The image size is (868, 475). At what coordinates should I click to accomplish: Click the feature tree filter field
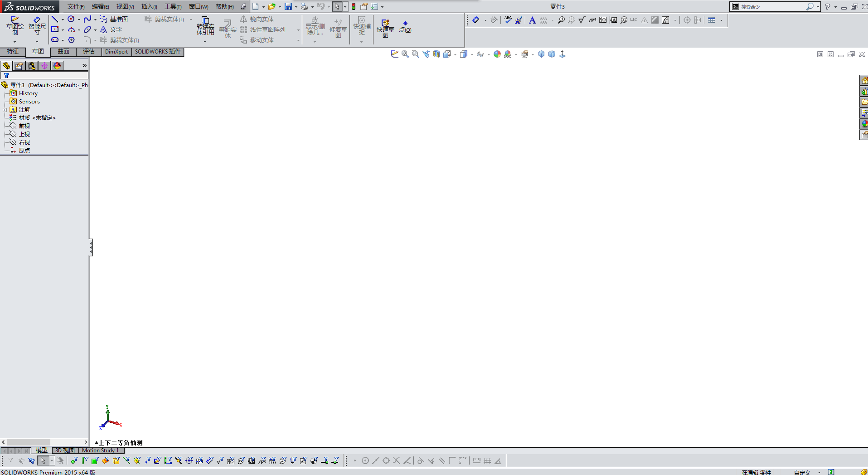click(44, 76)
